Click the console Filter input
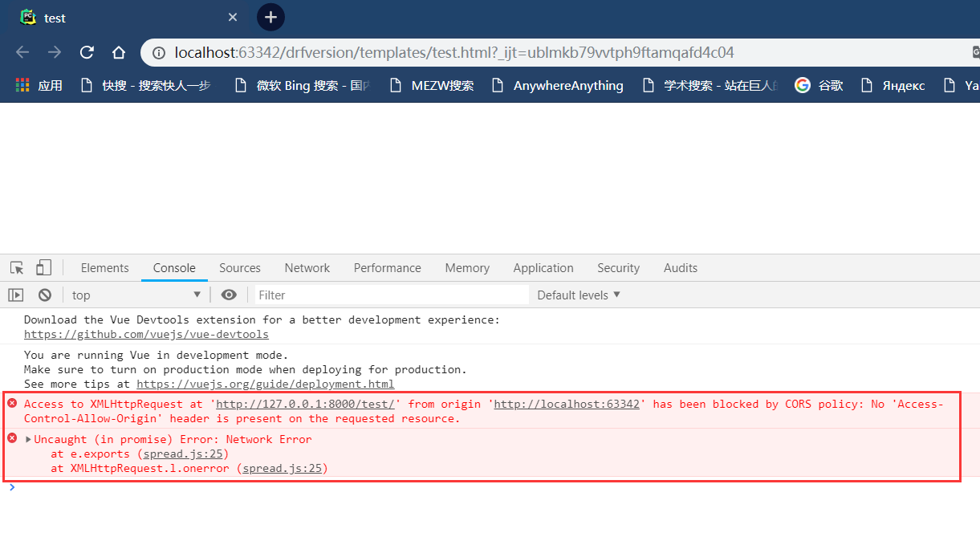The image size is (980, 537). [392, 295]
